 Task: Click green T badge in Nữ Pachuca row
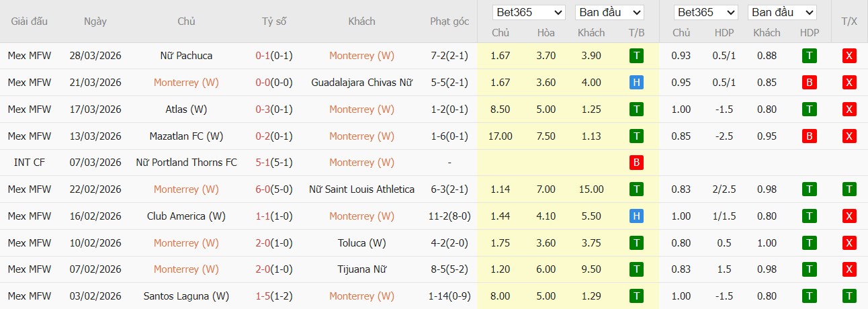pos(636,56)
